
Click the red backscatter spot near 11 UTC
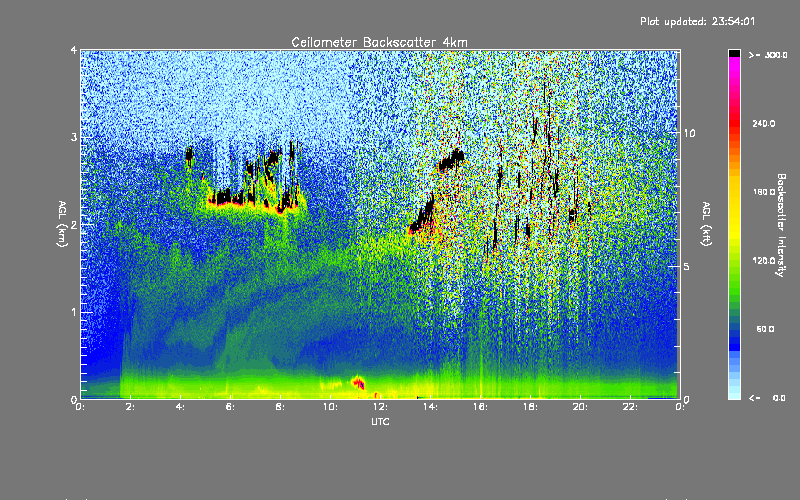click(x=359, y=383)
